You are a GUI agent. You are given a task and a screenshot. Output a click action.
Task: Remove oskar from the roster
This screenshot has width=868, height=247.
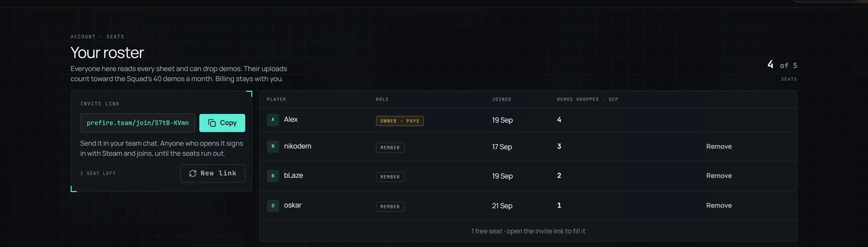(719, 206)
